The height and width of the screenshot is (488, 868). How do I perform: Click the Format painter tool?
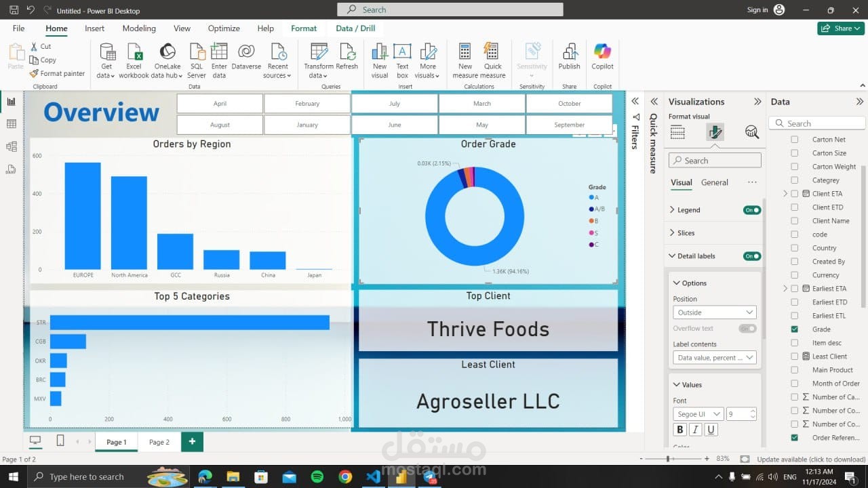[x=58, y=73]
